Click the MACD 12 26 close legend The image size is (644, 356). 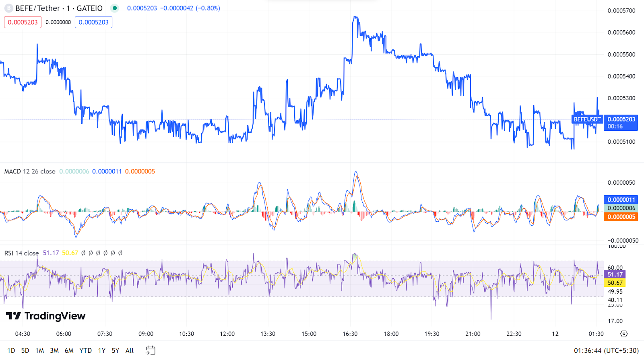[30, 171]
